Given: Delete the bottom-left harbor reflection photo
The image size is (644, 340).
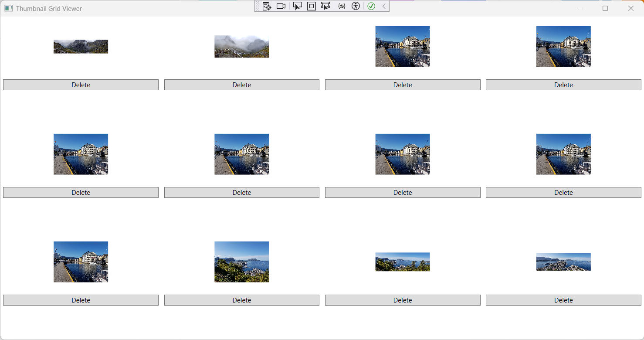Looking at the screenshot, I should point(81,300).
